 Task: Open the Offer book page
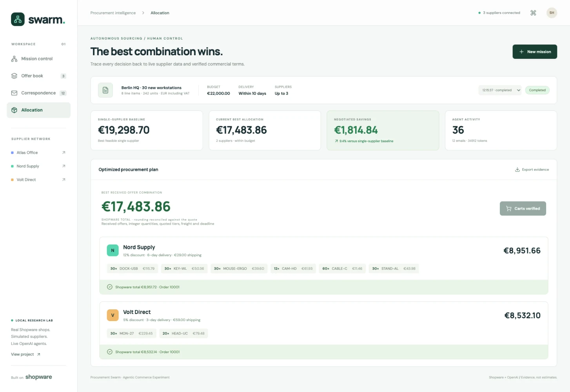[38, 76]
